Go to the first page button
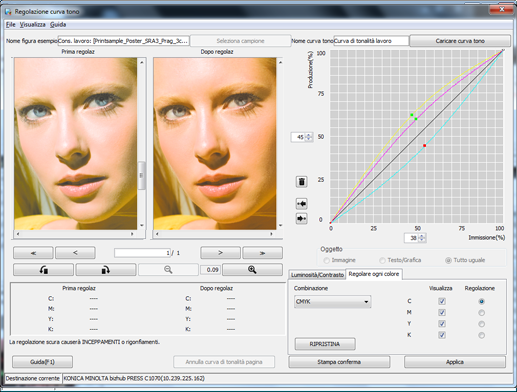The image size is (517, 392). (x=33, y=253)
